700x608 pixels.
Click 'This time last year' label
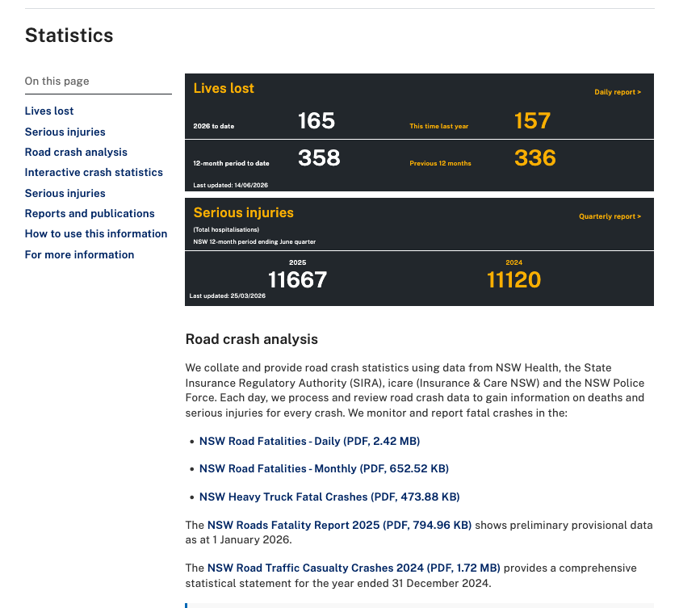pos(439,126)
